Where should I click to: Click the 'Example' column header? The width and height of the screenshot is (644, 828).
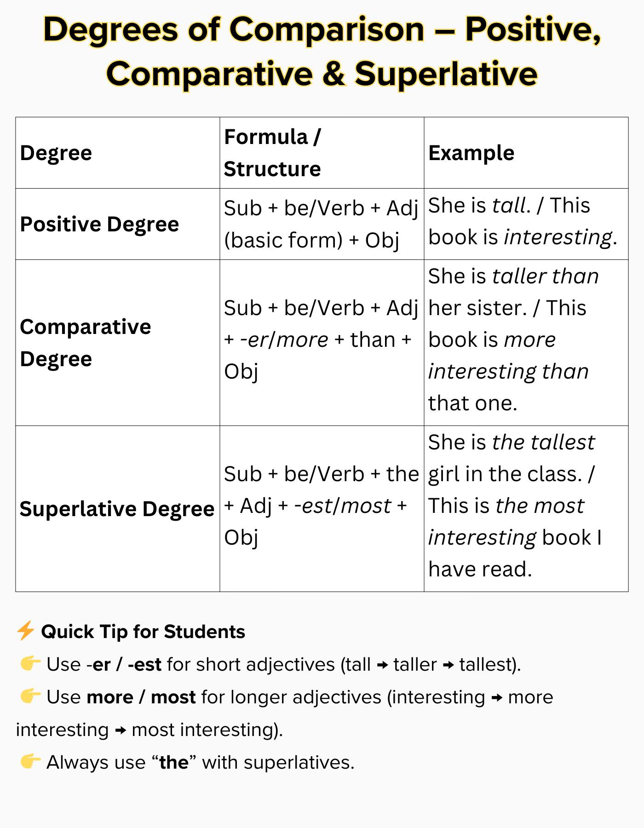click(471, 153)
